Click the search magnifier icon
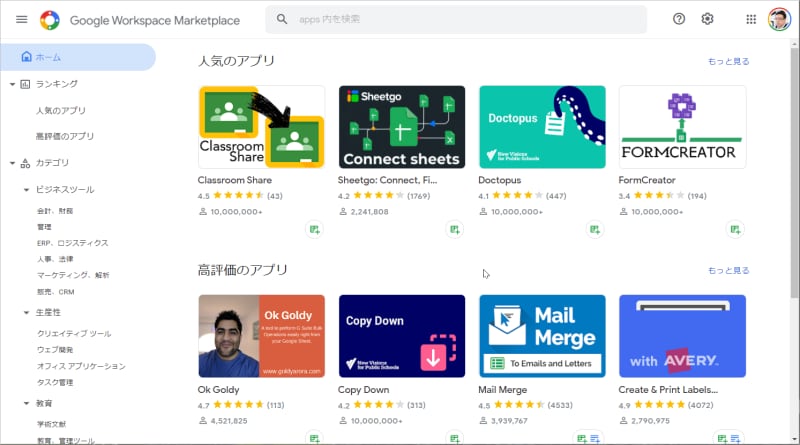This screenshot has height=445, width=800. 282,19
